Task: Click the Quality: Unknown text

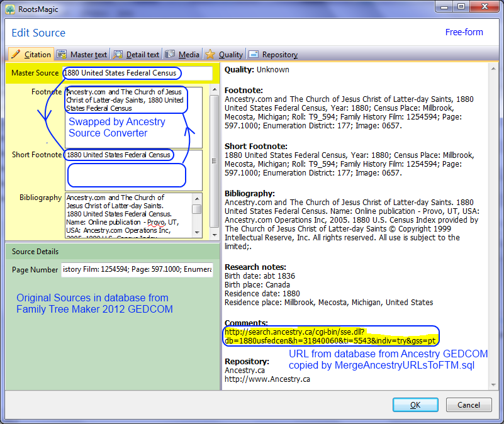Action: 257,70
